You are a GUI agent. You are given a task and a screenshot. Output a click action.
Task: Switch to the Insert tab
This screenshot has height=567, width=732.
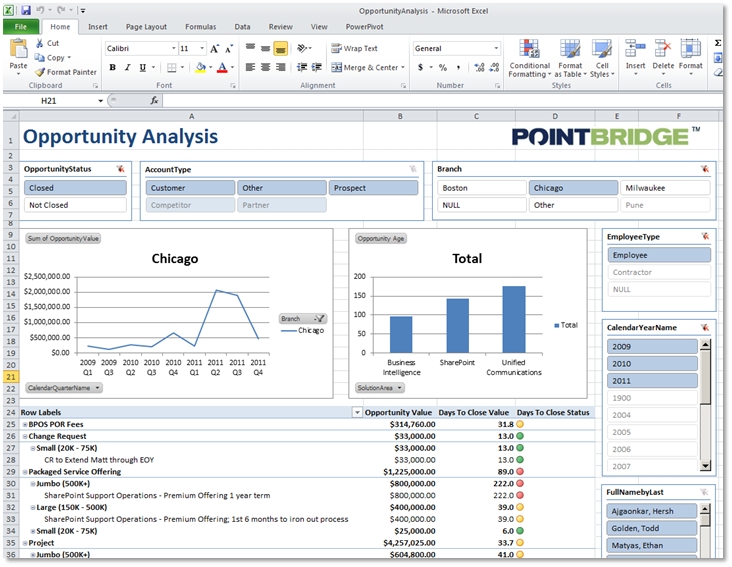98,27
